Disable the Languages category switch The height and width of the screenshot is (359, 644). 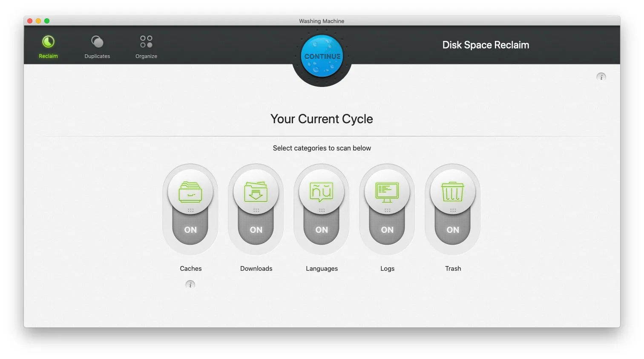[322, 209]
